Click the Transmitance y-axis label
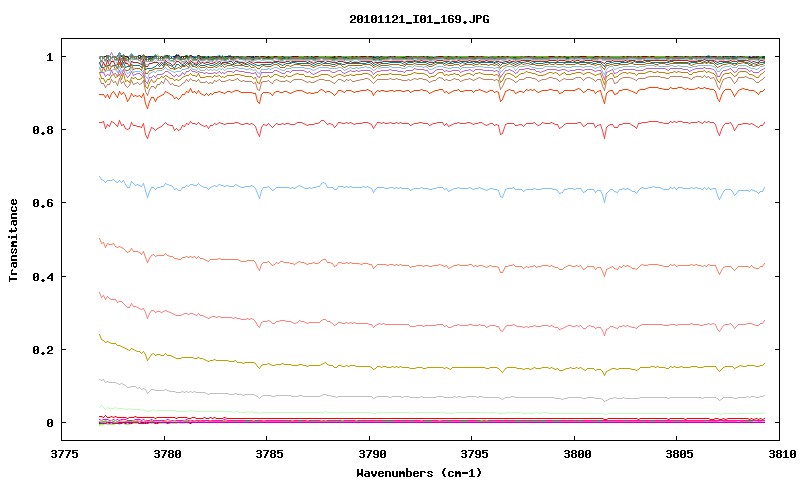The image size is (800, 480). pos(14,240)
